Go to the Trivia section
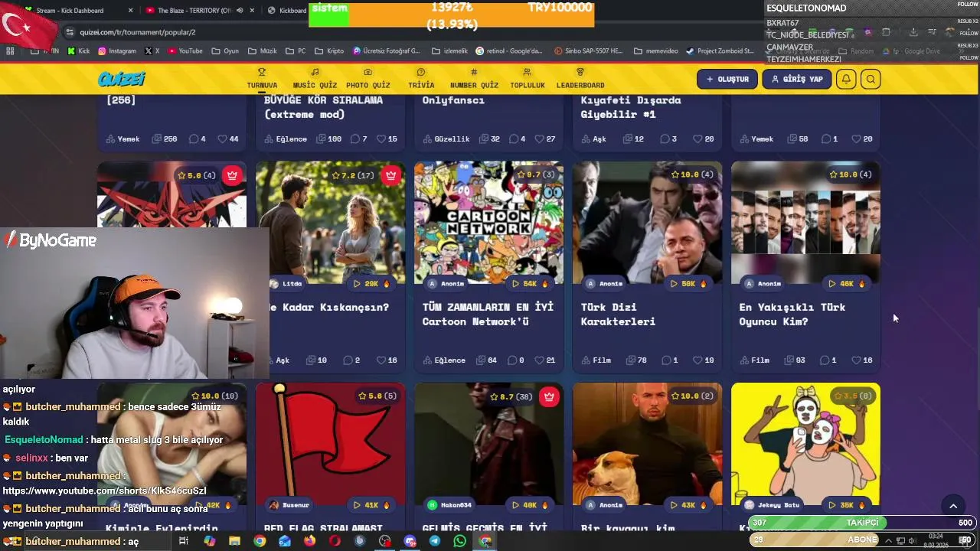980x551 pixels. pos(421,79)
